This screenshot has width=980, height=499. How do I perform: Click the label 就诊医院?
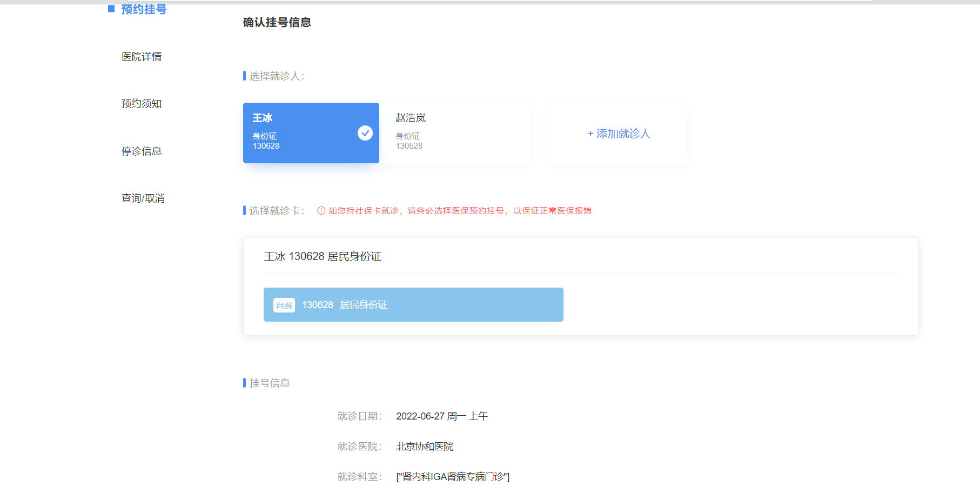coord(360,447)
